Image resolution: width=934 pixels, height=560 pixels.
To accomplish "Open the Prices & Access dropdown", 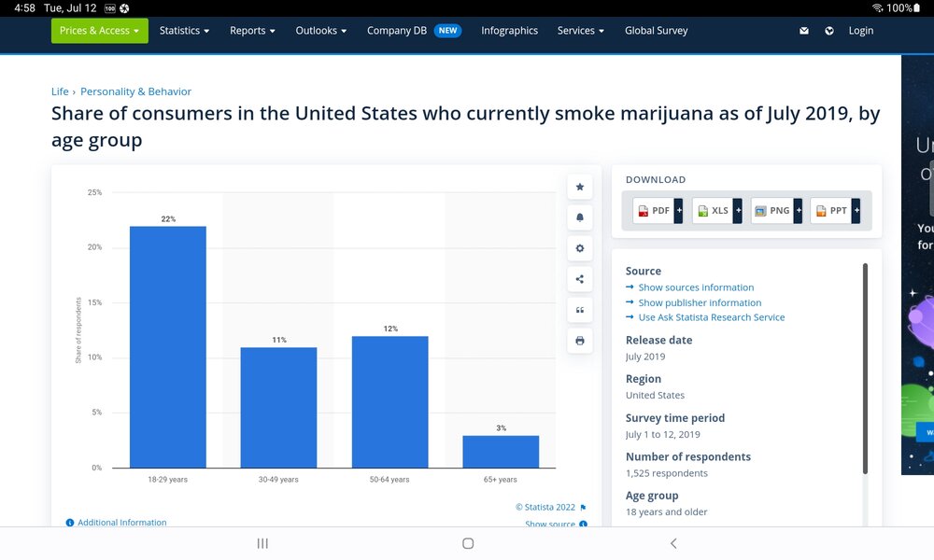I will (100, 31).
